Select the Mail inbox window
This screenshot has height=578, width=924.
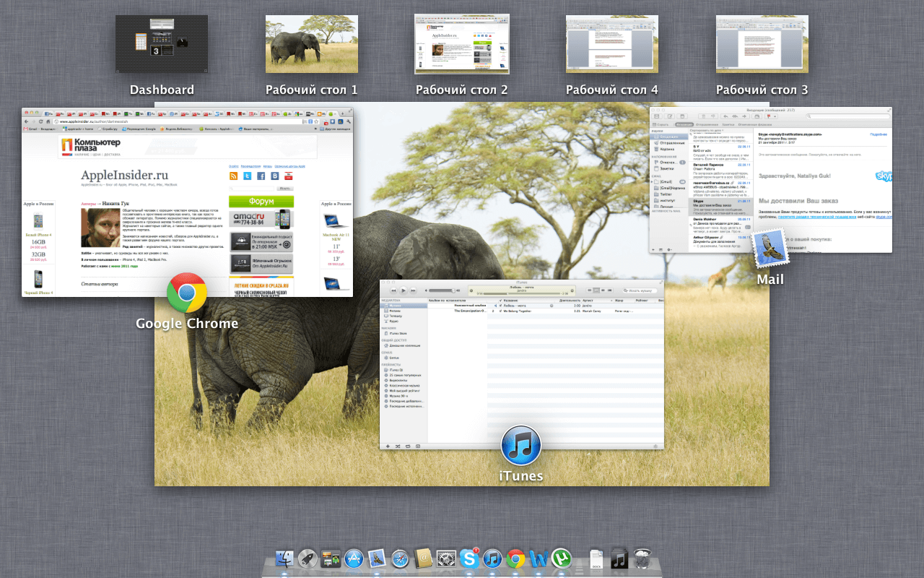click(770, 181)
